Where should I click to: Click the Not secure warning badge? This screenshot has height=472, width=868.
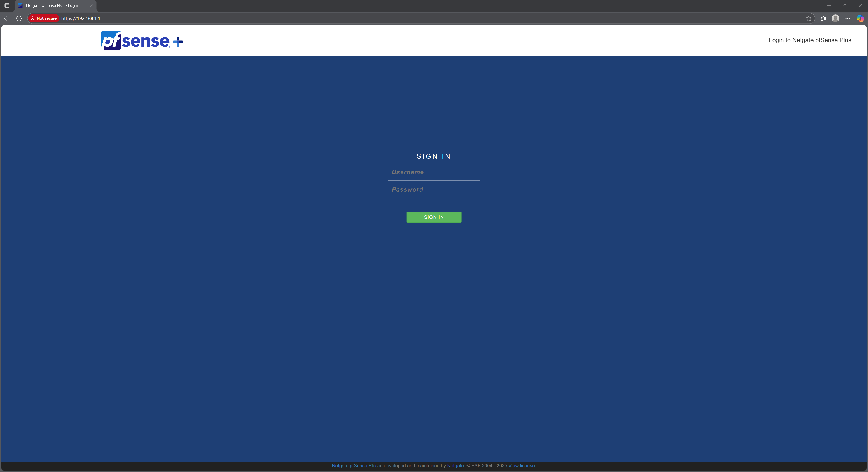point(44,18)
